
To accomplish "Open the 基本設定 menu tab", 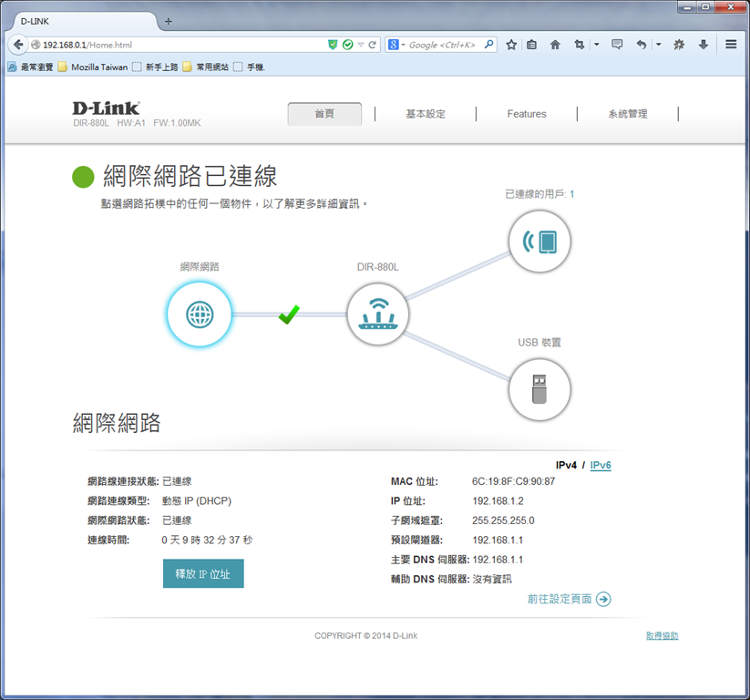I will [x=426, y=114].
